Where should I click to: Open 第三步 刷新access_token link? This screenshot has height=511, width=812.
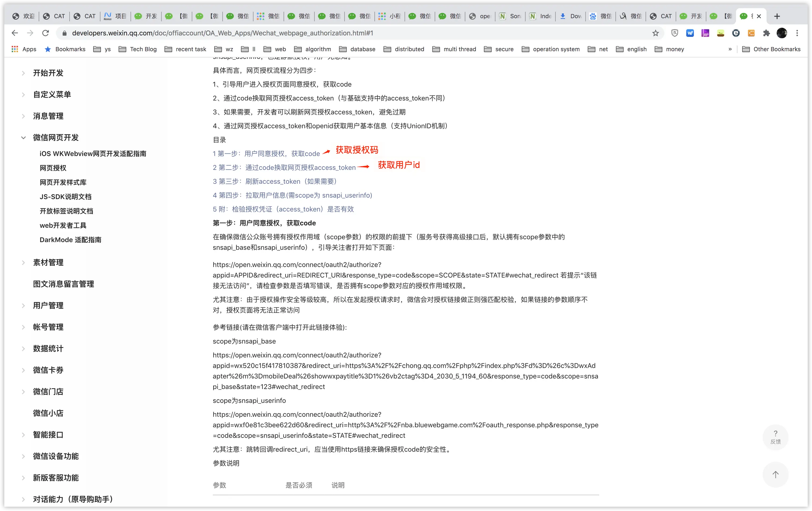(274, 181)
